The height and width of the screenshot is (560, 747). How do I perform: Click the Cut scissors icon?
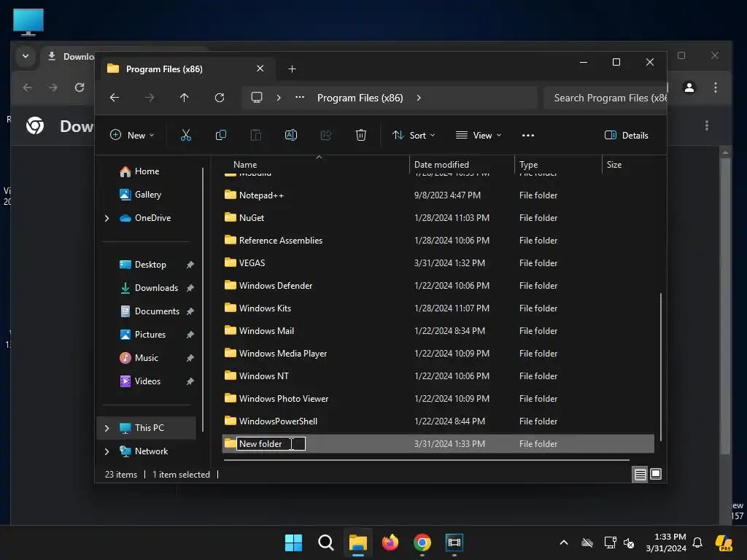pos(186,135)
